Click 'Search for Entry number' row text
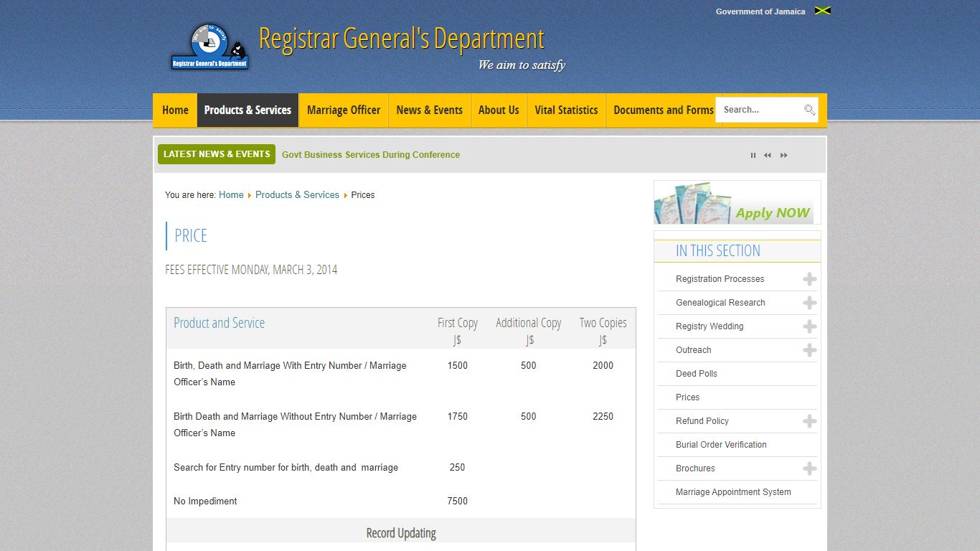This screenshot has width=980, height=551. tap(286, 468)
